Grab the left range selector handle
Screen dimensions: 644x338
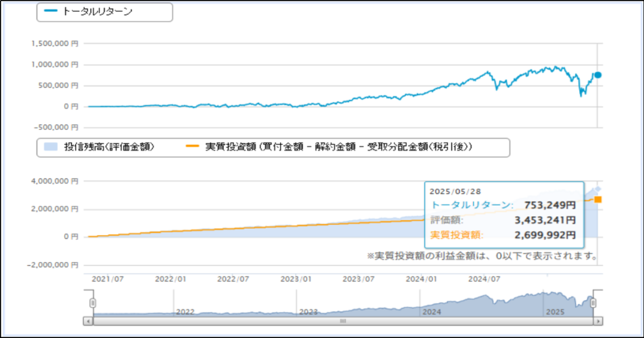[93, 303]
